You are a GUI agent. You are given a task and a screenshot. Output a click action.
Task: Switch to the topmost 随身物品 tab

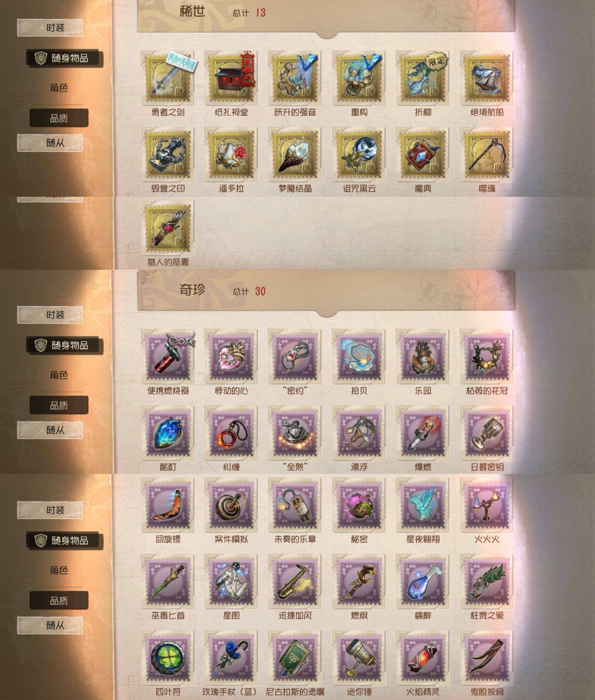point(65,58)
